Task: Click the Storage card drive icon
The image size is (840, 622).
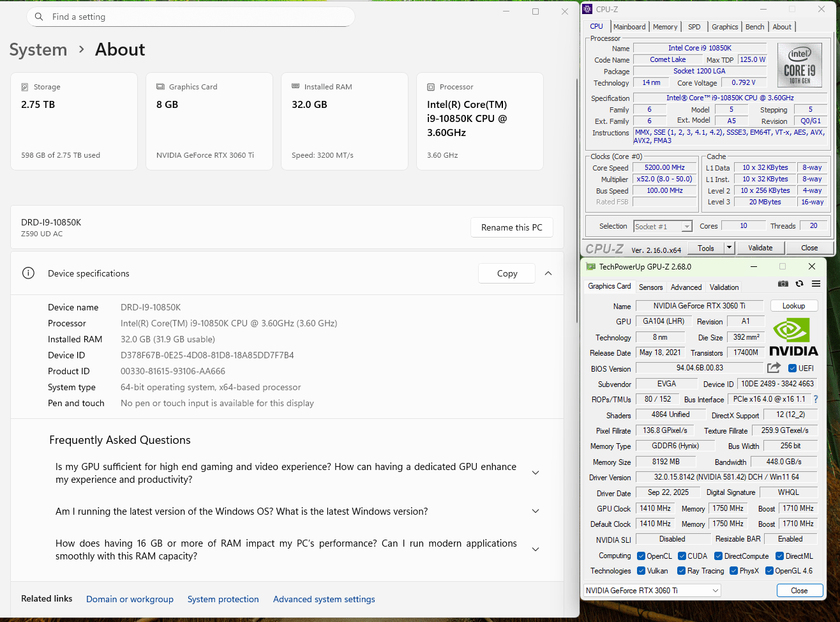Action: click(x=25, y=87)
